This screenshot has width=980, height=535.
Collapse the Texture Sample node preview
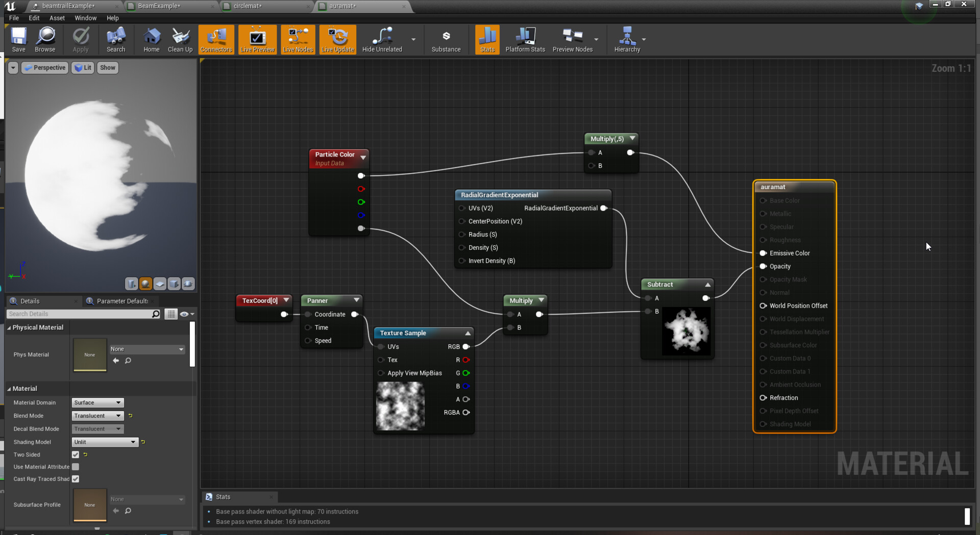(468, 333)
